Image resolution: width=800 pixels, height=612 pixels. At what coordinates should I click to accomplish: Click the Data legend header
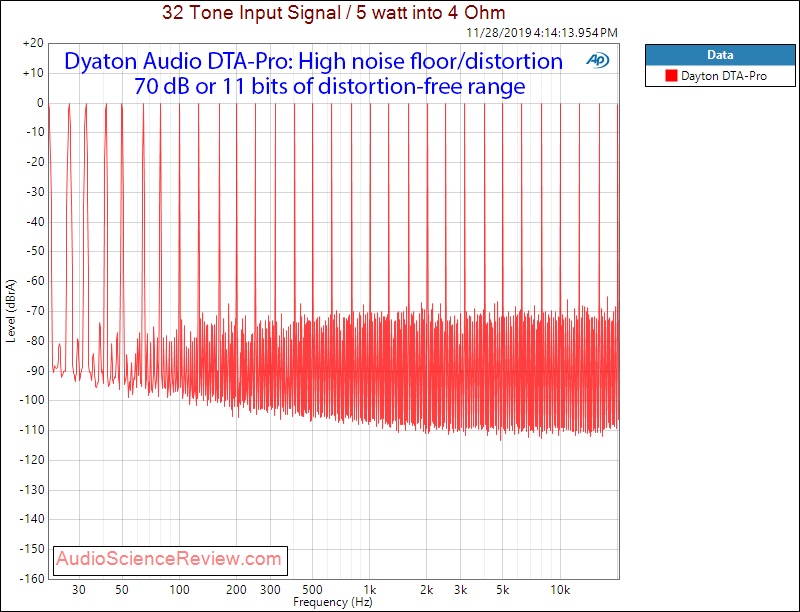(x=720, y=55)
